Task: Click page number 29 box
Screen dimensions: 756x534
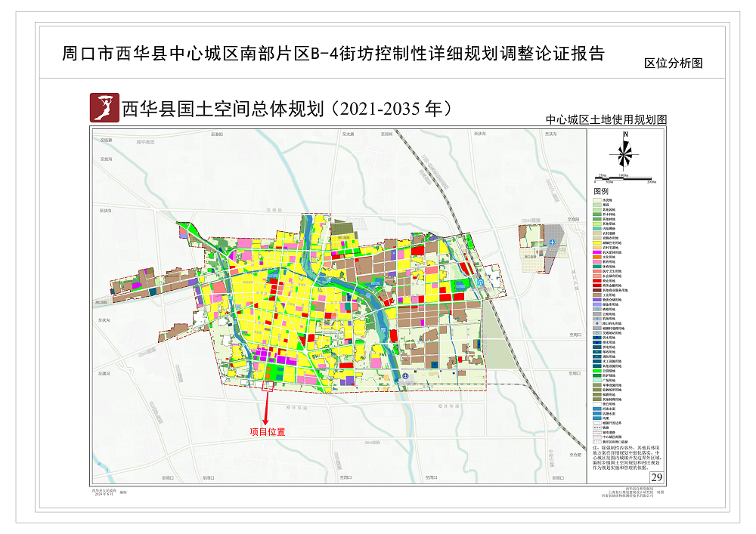Action: coord(655,477)
